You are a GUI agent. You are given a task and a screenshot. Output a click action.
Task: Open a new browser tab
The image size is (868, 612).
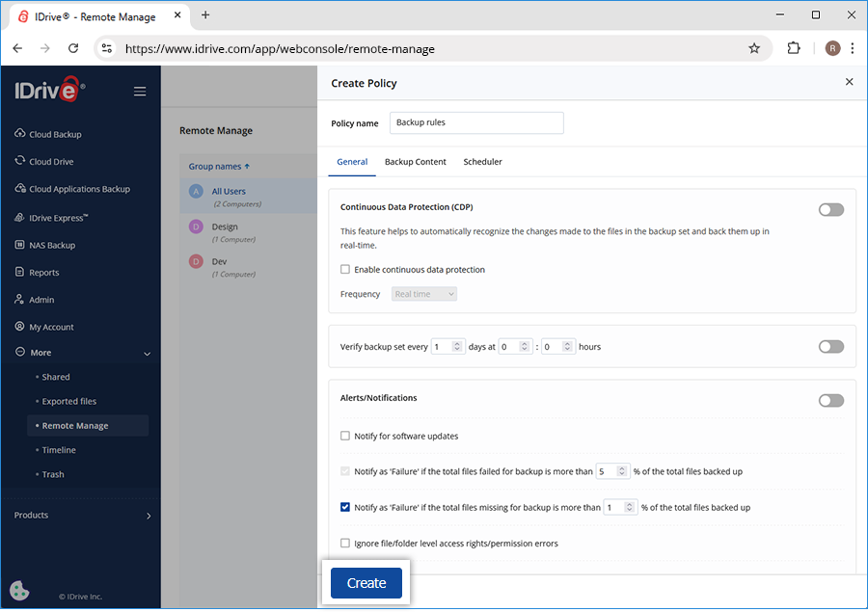point(205,15)
